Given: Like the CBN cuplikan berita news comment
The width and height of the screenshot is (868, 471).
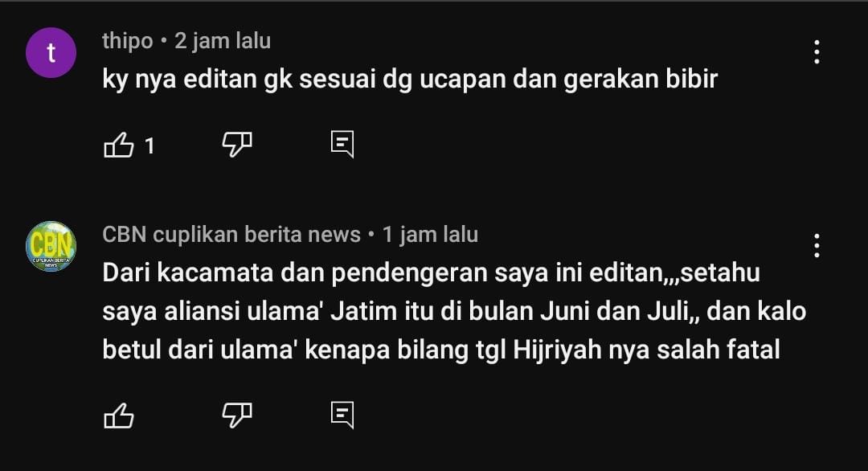Looking at the screenshot, I should pos(119,415).
